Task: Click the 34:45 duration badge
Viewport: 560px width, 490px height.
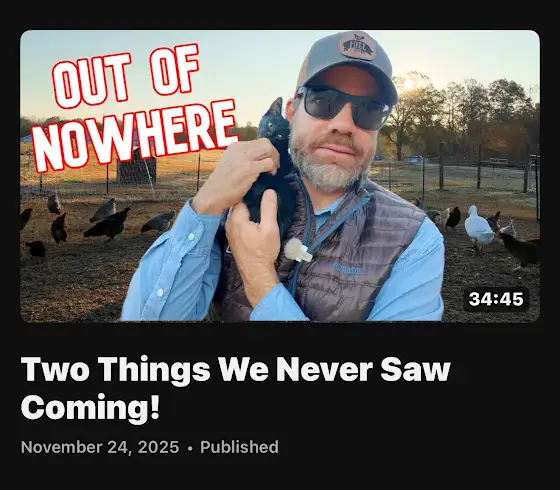Action: 496,299
